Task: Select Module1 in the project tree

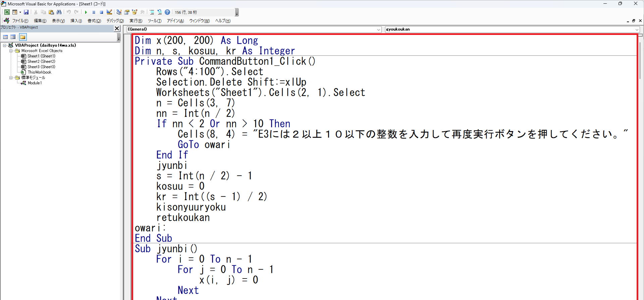Action: [35, 83]
